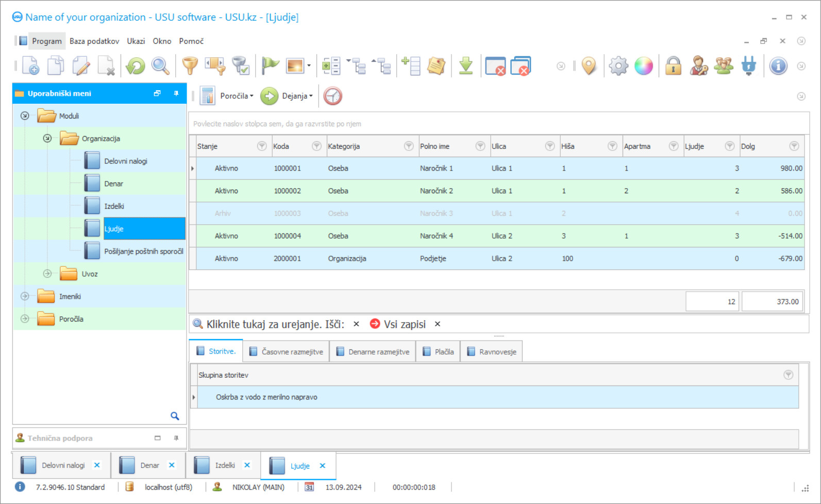Viewport: 821px width, 504px height.
Task: Open the Dejanja dropdown
Action: click(297, 96)
